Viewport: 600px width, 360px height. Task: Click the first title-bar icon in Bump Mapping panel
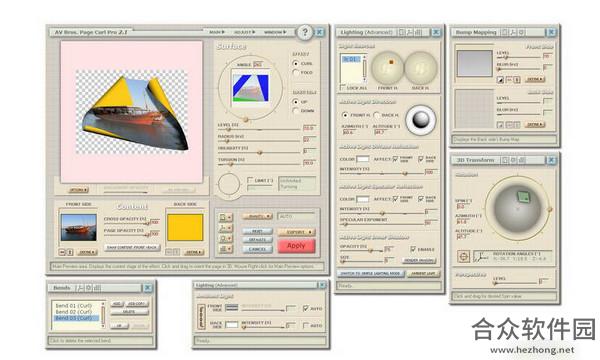coord(505,33)
